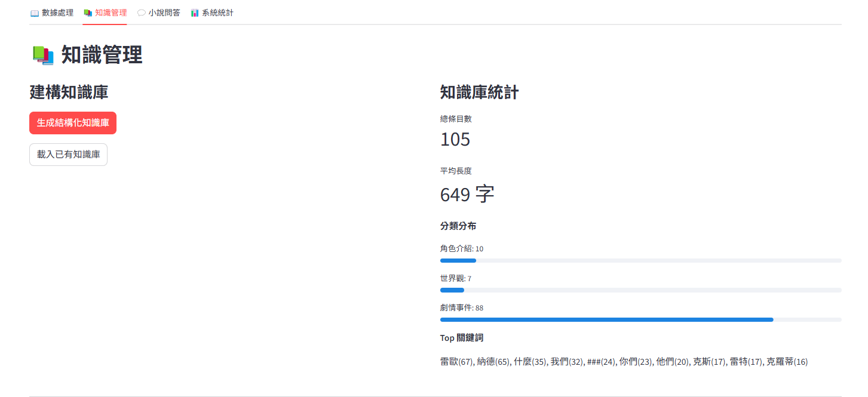Click the speech bubble icon on 小說問答 tab

[142, 13]
